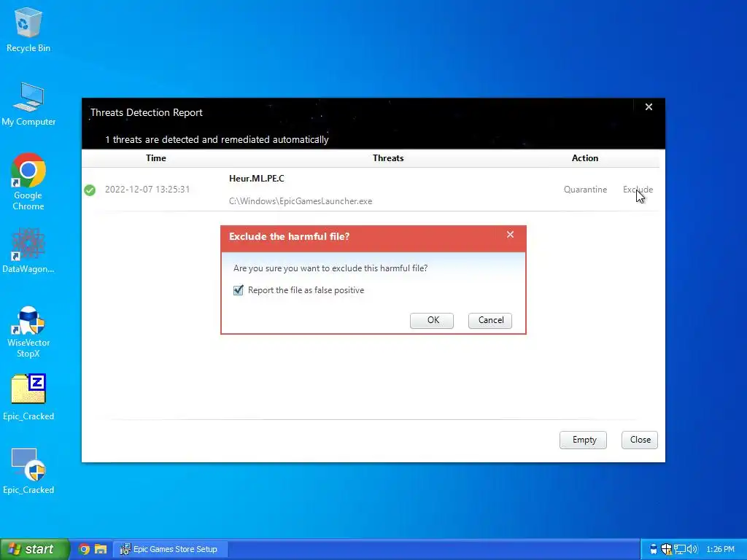This screenshot has height=560, width=747.
Task: Click the WiseVector StopX tray icon
Action: click(x=654, y=549)
